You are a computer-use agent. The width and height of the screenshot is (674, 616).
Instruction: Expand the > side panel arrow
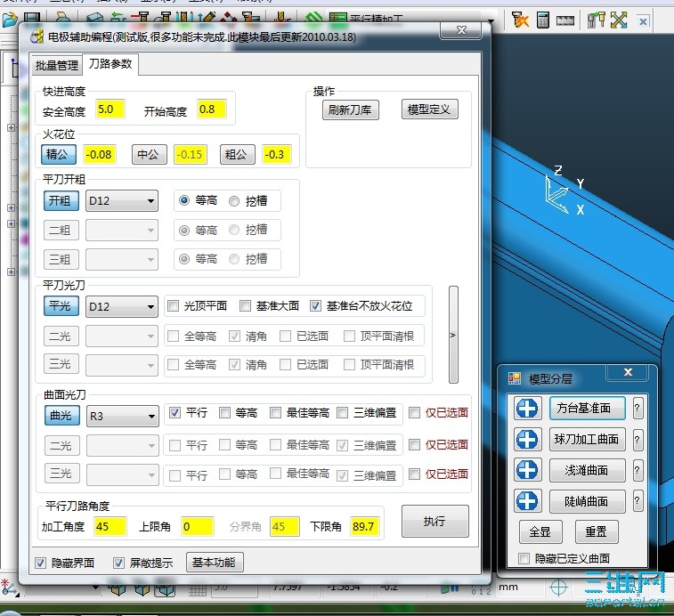tap(453, 335)
